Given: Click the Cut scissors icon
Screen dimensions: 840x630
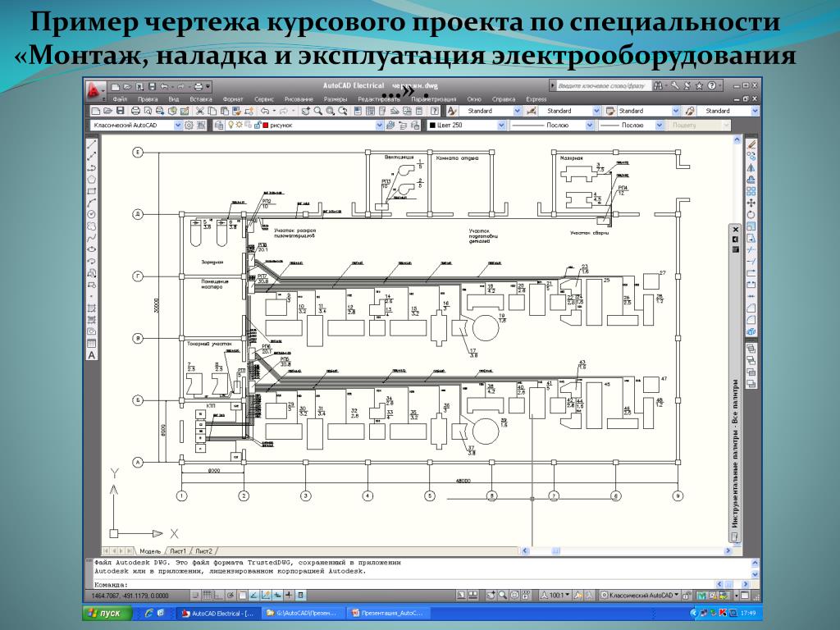Looking at the screenshot, I should (200, 111).
